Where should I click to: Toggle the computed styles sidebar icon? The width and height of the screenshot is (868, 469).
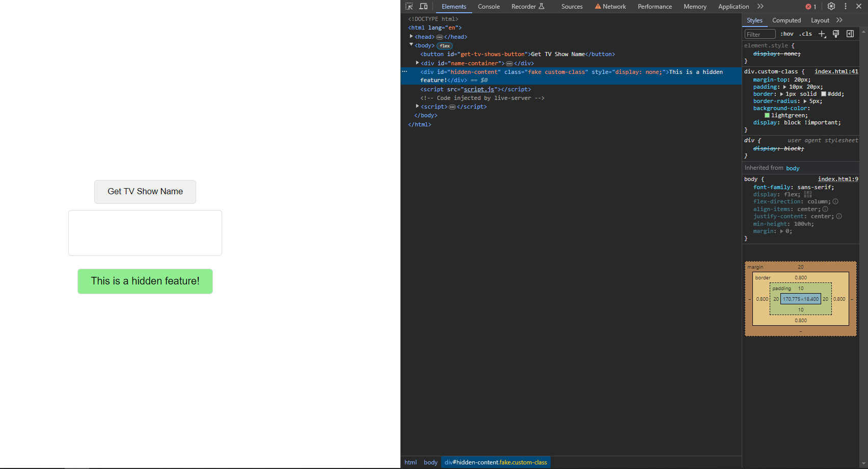pos(850,34)
